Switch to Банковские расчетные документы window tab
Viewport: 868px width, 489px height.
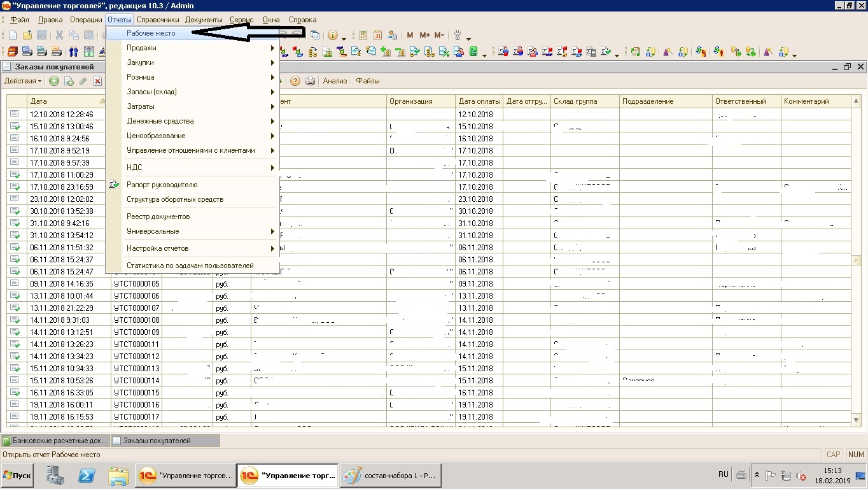click(55, 441)
